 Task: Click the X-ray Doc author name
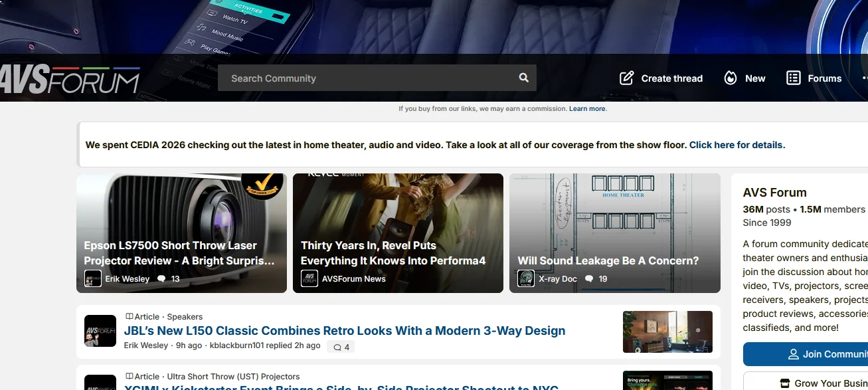pyautogui.click(x=558, y=279)
